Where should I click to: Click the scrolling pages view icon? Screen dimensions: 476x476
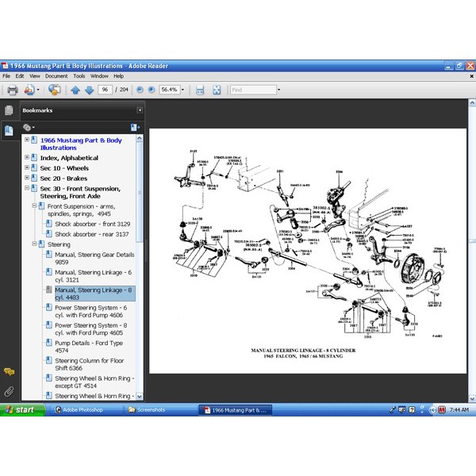[x=200, y=90]
